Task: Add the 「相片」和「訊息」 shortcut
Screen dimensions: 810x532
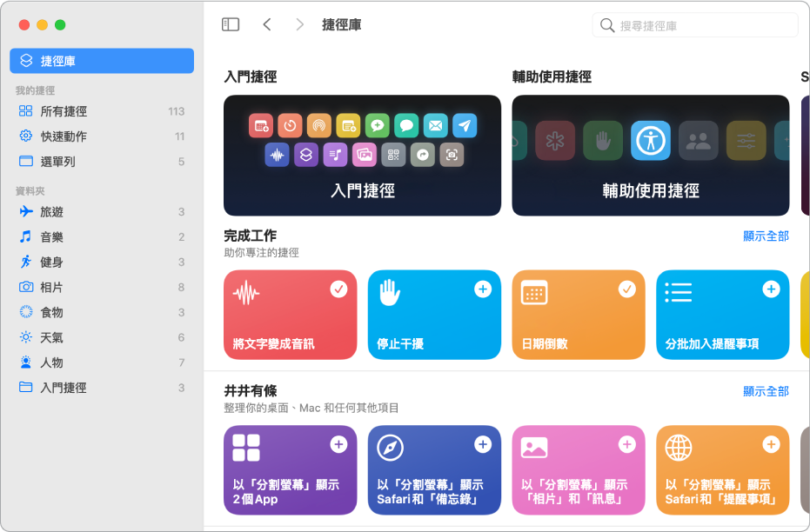Action: coord(627,444)
